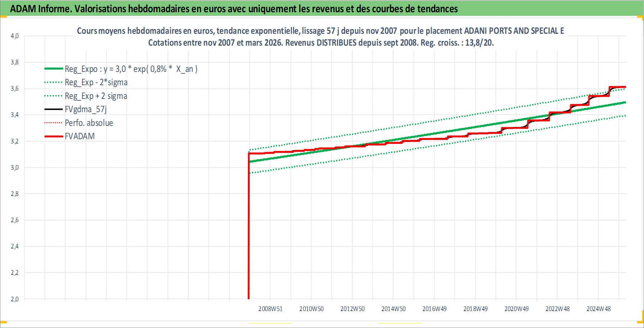
Task: Click y-axis label '2,4'
Action: click(x=15, y=246)
